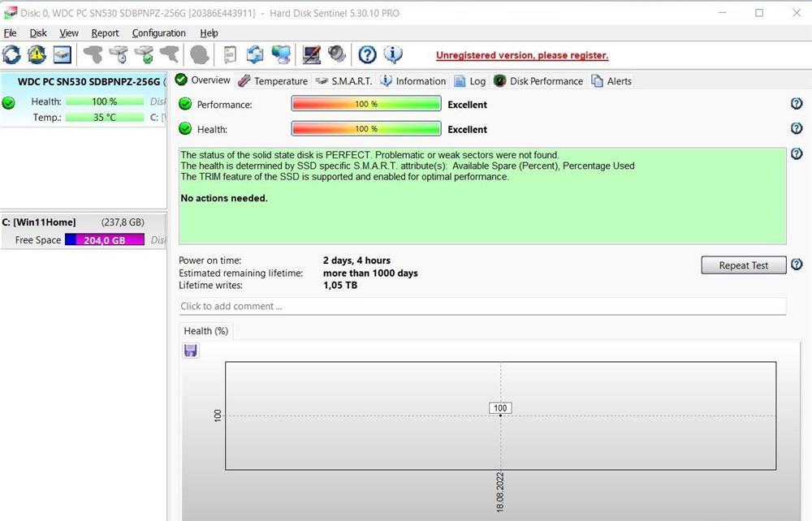
Task: Switch to the Temperature tab
Action: tap(273, 81)
